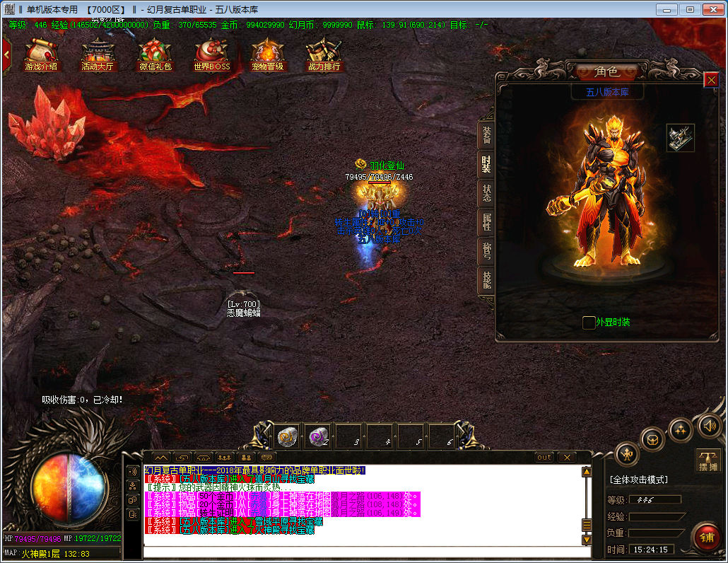Open the 宠物晋级 pet upgrade icon

coord(267,54)
